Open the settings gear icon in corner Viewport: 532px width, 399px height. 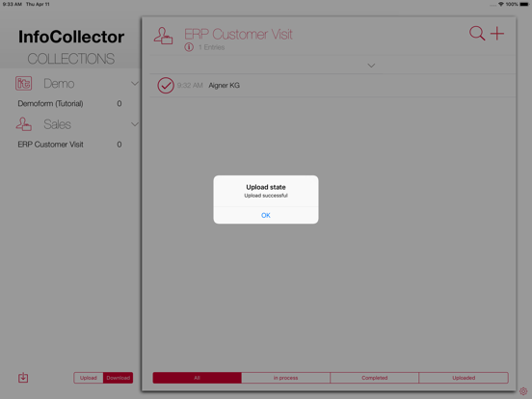[x=523, y=391]
